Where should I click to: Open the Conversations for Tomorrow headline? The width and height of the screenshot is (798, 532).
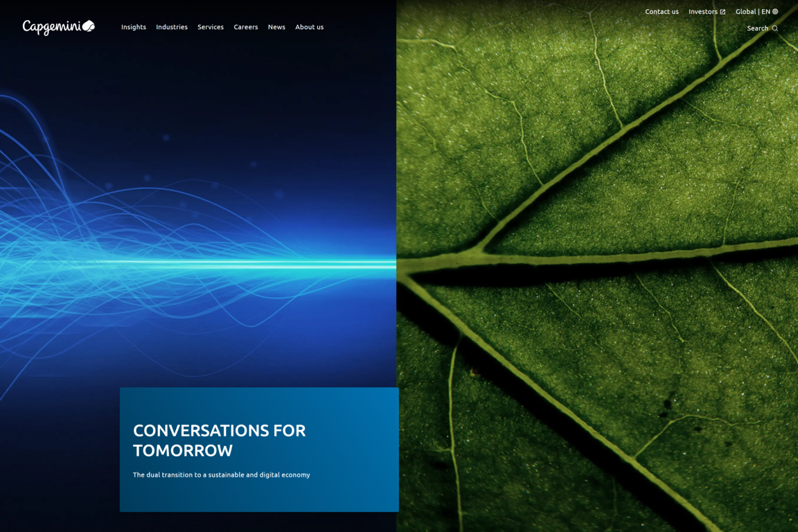(x=219, y=440)
